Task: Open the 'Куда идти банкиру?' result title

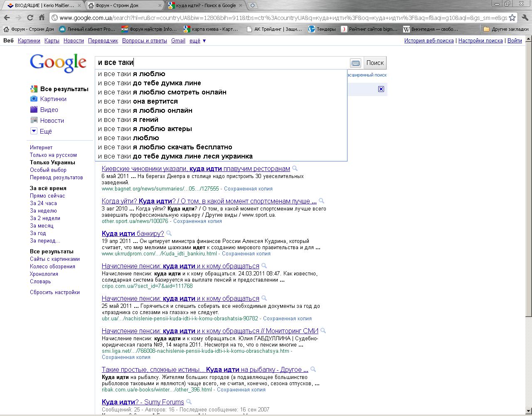Action: click(x=133, y=233)
